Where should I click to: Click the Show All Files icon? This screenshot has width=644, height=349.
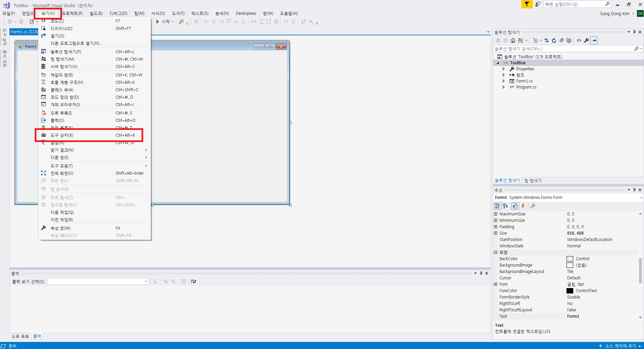pos(569,40)
